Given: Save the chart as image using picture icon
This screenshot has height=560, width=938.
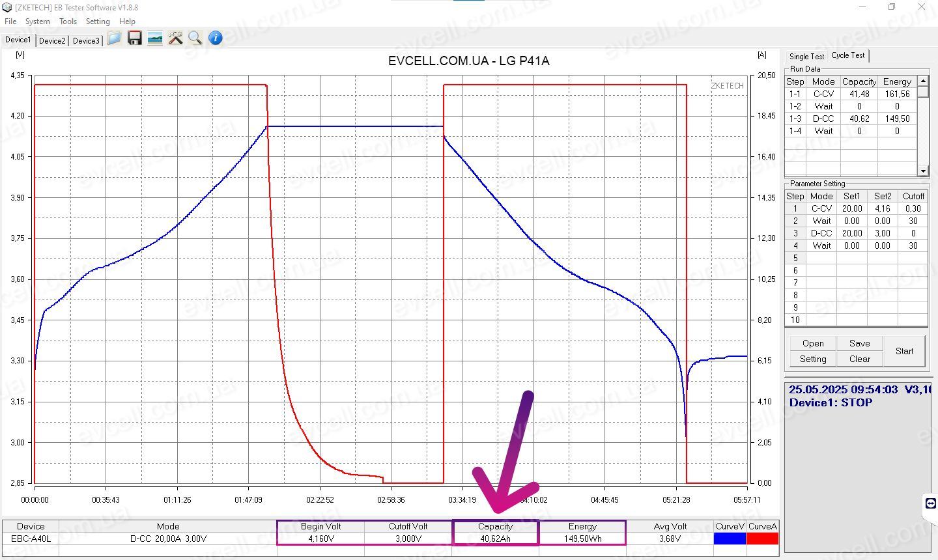Looking at the screenshot, I should coord(155,38).
